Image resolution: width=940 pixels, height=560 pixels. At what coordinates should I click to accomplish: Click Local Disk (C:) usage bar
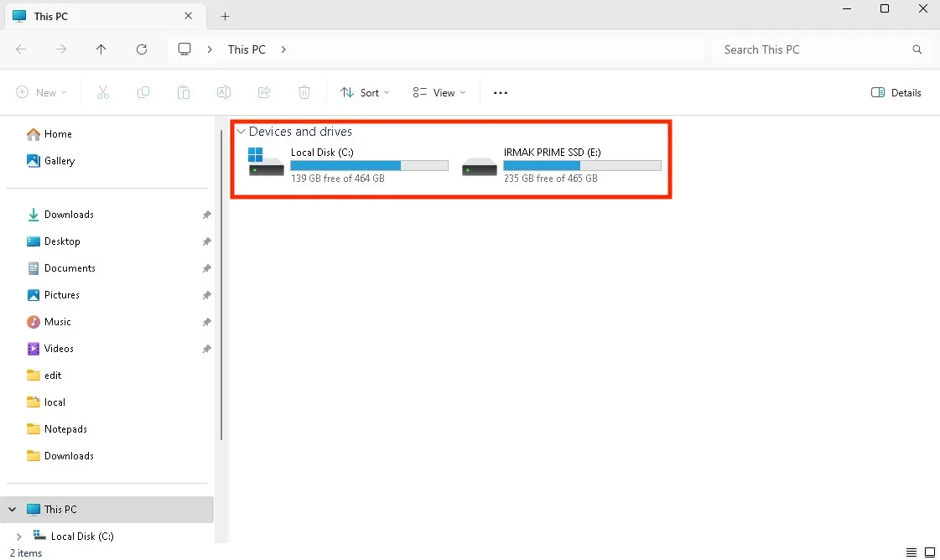pos(369,165)
